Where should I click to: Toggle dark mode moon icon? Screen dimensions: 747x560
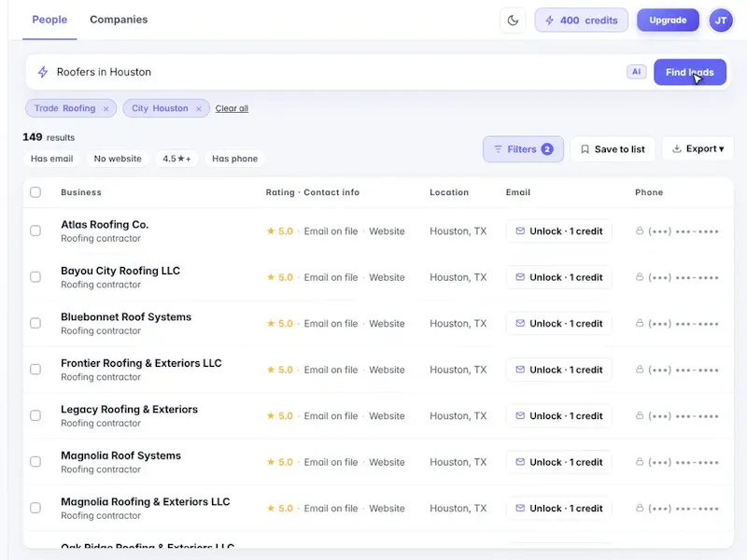513,21
